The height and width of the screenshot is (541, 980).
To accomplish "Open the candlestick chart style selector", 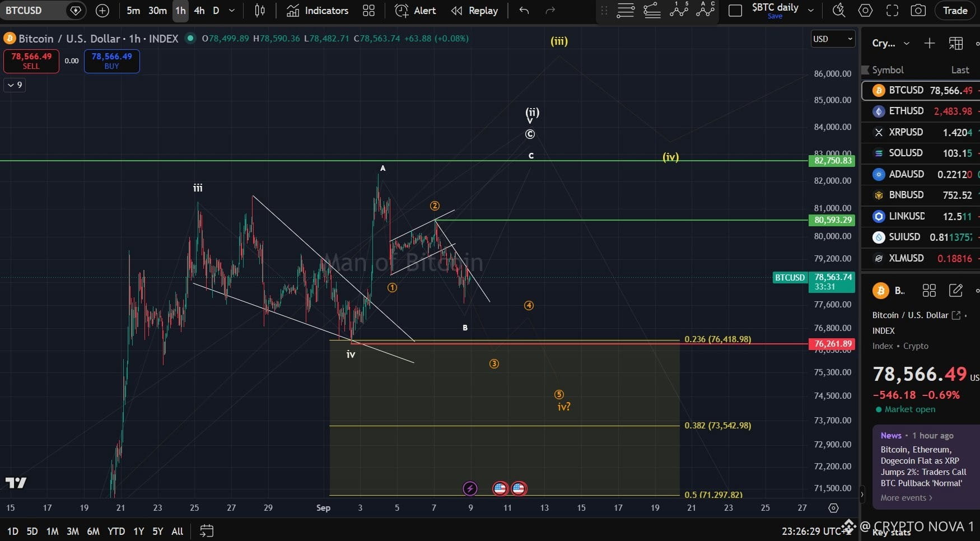I will 260,11.
